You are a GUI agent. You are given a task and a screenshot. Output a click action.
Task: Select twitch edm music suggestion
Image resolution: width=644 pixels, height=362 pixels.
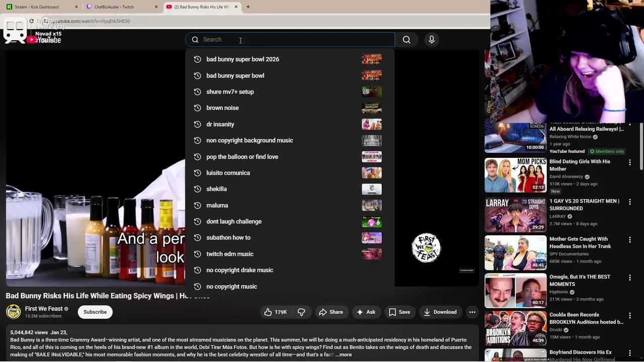pos(290,254)
